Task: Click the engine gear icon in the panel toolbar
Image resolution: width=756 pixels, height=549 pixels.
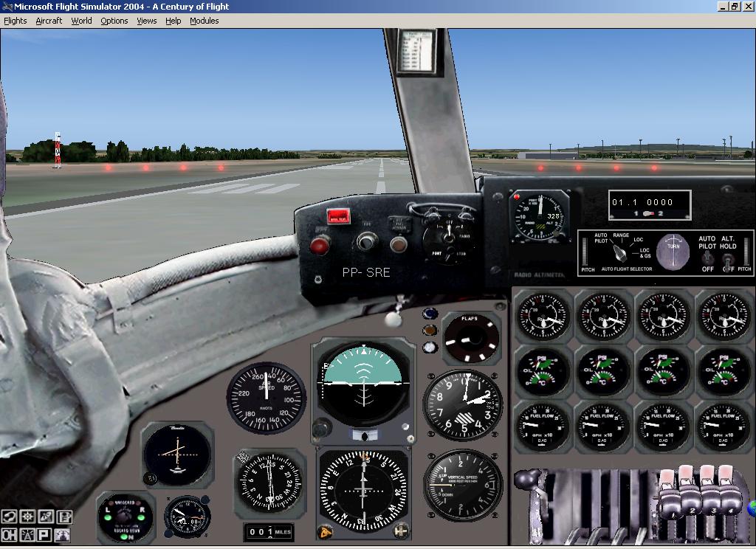Action: pyautogui.click(x=27, y=517)
